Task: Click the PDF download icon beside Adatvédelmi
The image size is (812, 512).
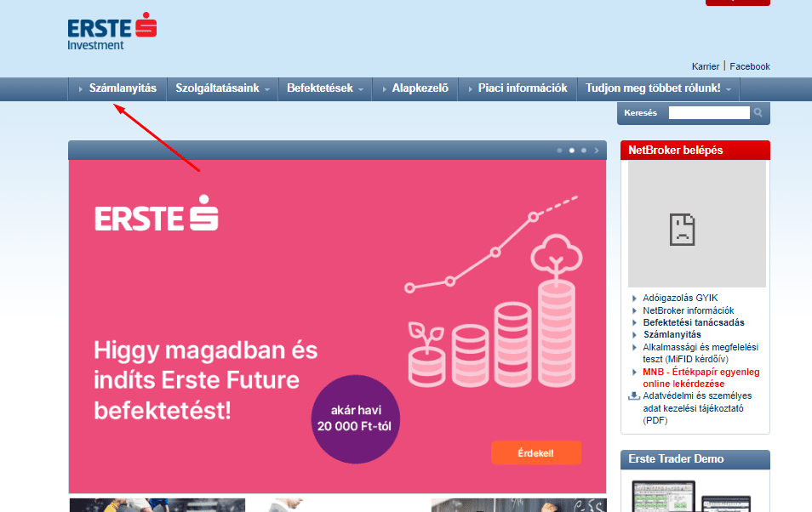Action: coord(634,396)
